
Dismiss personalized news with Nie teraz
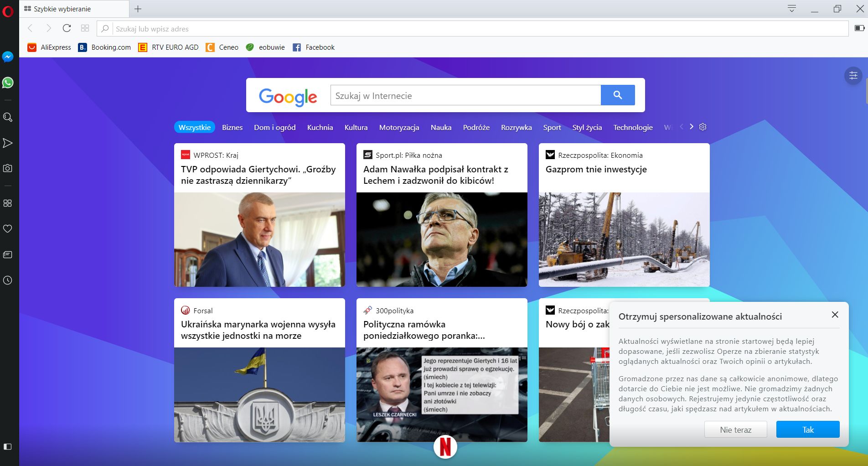pos(735,429)
